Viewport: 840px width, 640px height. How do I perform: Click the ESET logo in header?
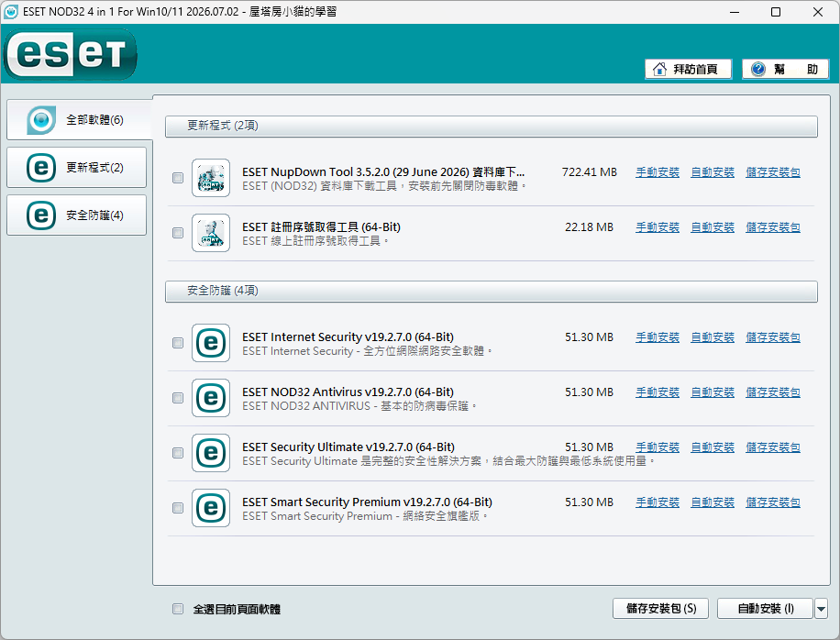point(71,54)
